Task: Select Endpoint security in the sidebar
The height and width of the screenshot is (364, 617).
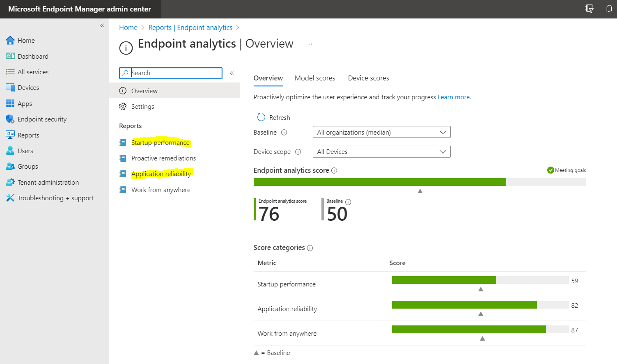Action: click(42, 119)
